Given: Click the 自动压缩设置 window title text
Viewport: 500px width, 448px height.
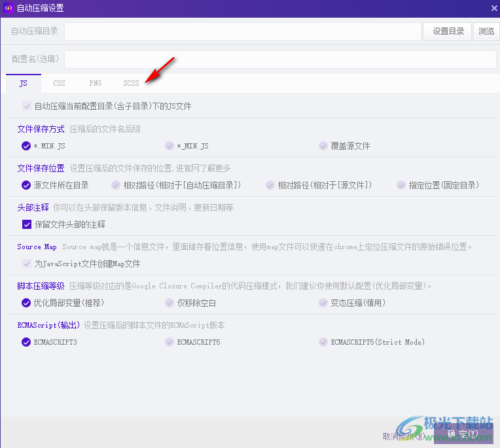Looking at the screenshot, I should pyautogui.click(x=40, y=8).
